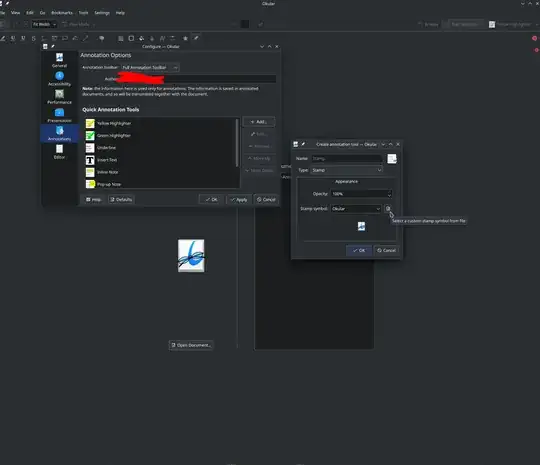Select the Stamp annotation tool in toolbar
This screenshot has width=540, height=465.
click(102, 38)
